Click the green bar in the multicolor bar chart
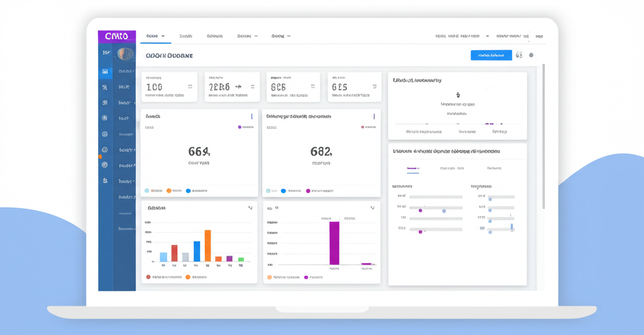Viewport: 644px width, 335px height. [241, 260]
